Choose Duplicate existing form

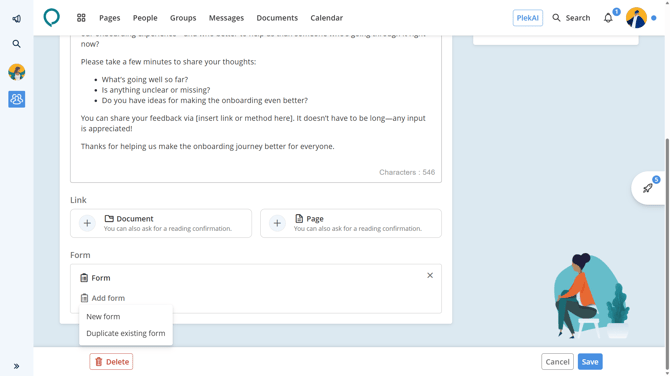tap(126, 333)
